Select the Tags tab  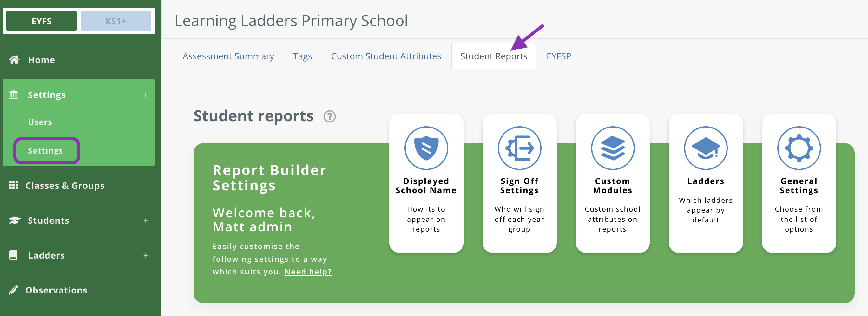pyautogui.click(x=302, y=56)
